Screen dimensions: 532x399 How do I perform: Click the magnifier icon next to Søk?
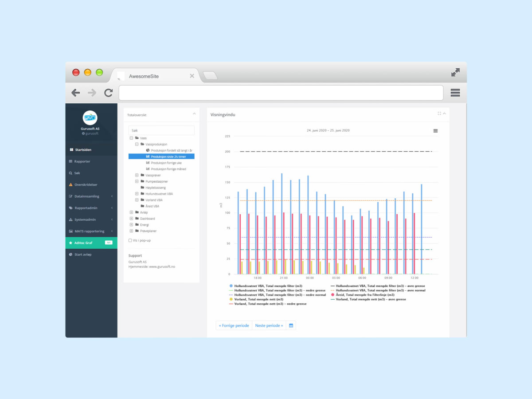pyautogui.click(x=71, y=173)
